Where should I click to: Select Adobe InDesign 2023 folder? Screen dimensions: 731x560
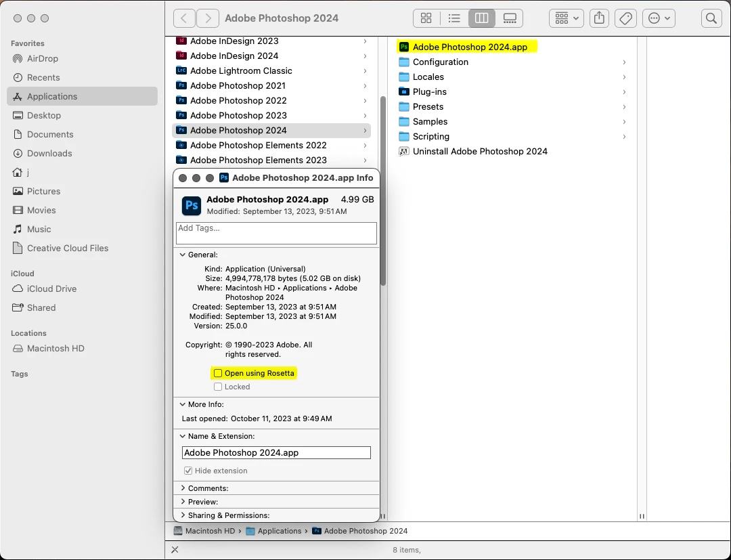[271, 41]
